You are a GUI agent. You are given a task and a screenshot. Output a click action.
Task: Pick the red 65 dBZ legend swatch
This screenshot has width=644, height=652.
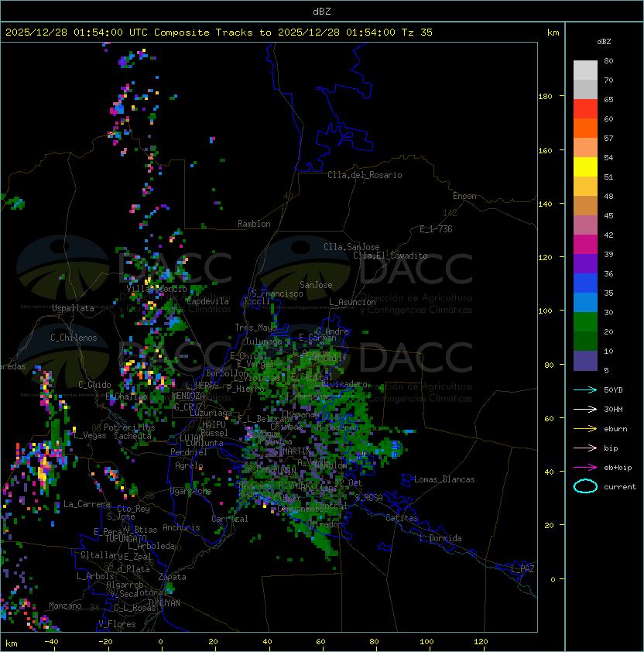click(x=585, y=108)
